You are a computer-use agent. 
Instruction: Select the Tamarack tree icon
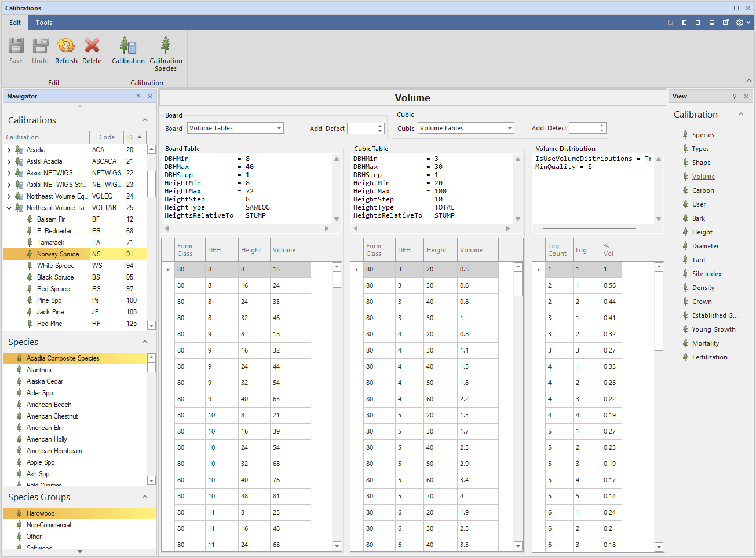[x=30, y=243]
